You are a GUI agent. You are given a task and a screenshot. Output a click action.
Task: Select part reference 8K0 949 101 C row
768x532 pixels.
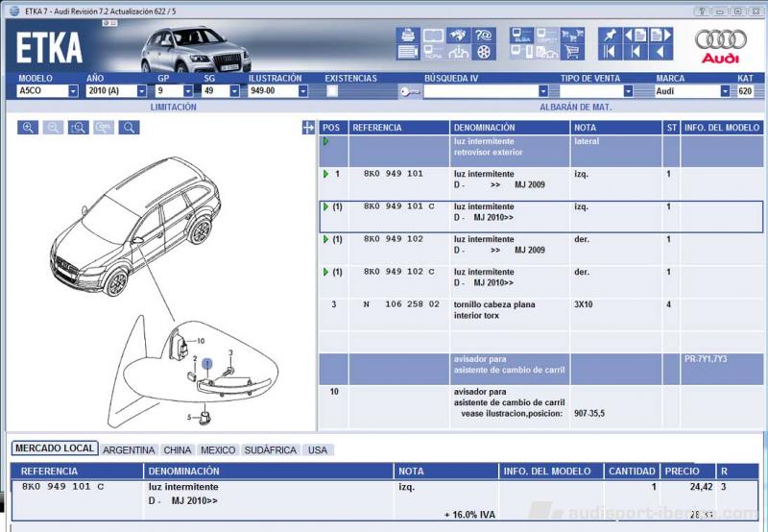(x=541, y=216)
